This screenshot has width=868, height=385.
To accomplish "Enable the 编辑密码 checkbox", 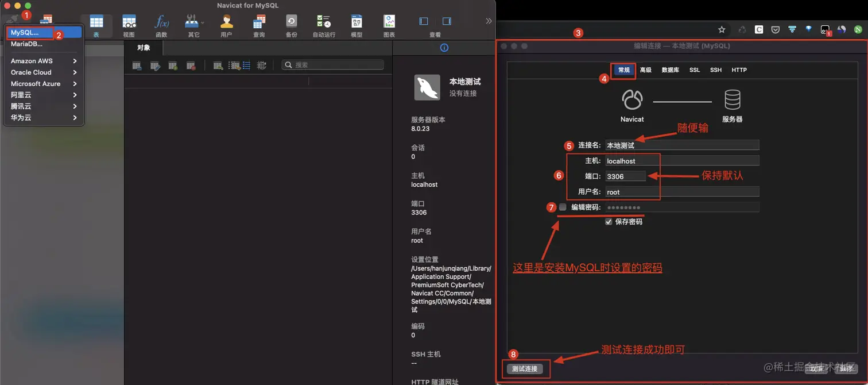I will pyautogui.click(x=563, y=207).
